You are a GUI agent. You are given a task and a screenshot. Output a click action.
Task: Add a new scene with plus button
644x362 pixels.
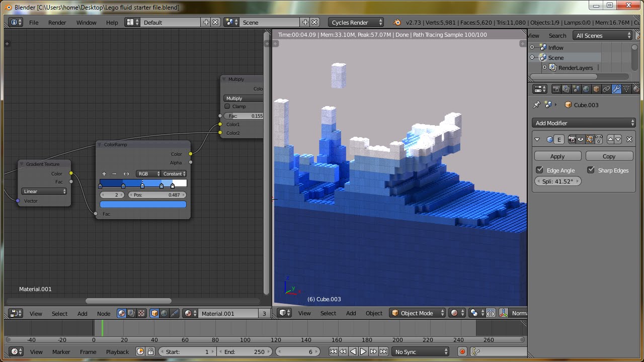305,22
